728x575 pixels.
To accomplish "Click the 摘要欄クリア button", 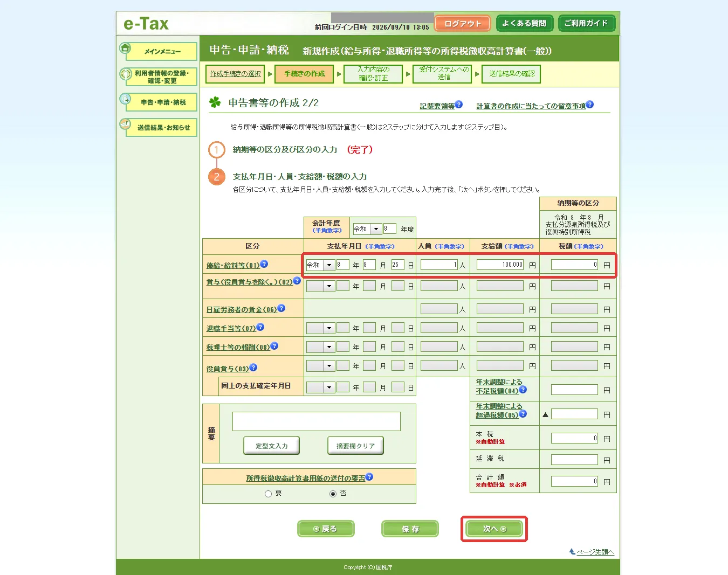I will click(356, 446).
